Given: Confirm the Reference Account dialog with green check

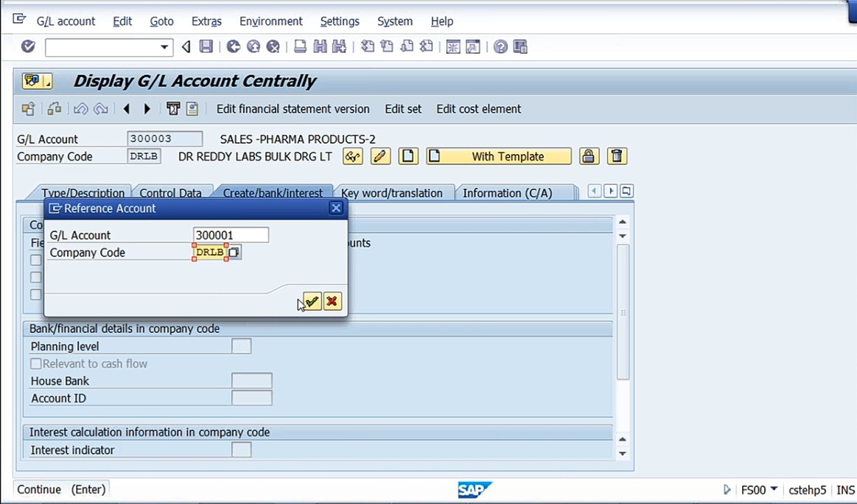Looking at the screenshot, I should point(312,301).
